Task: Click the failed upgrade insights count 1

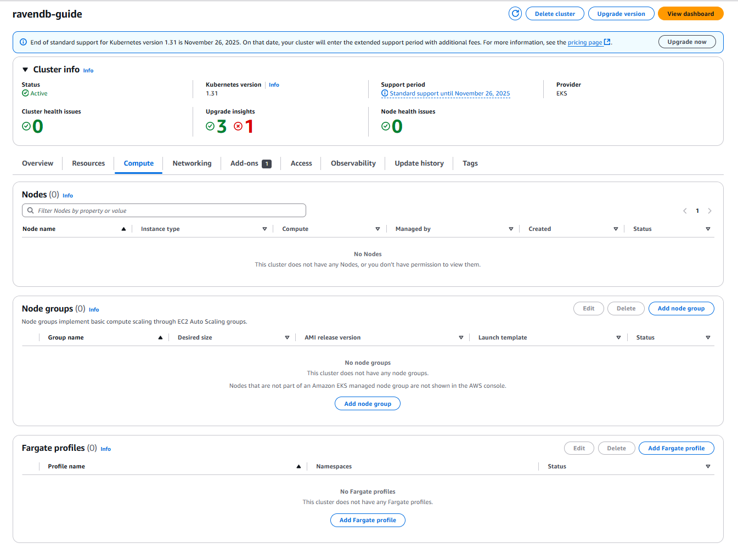Action: [x=250, y=127]
